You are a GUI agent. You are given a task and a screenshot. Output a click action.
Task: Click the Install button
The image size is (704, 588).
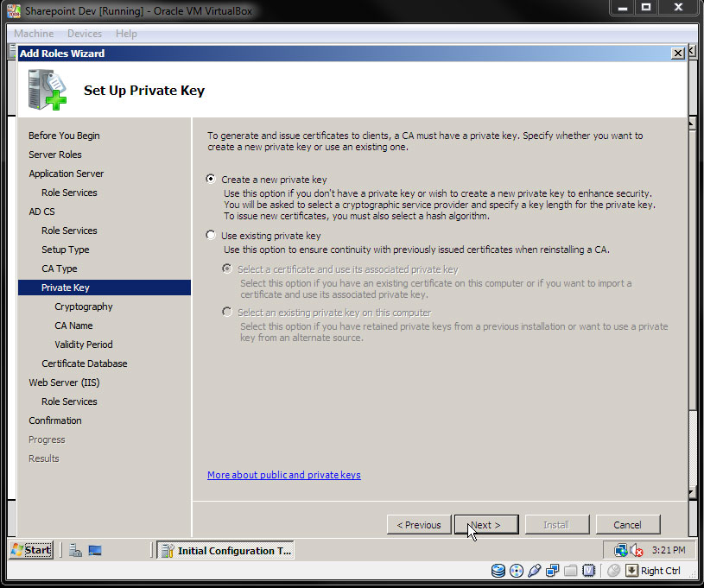pos(557,525)
